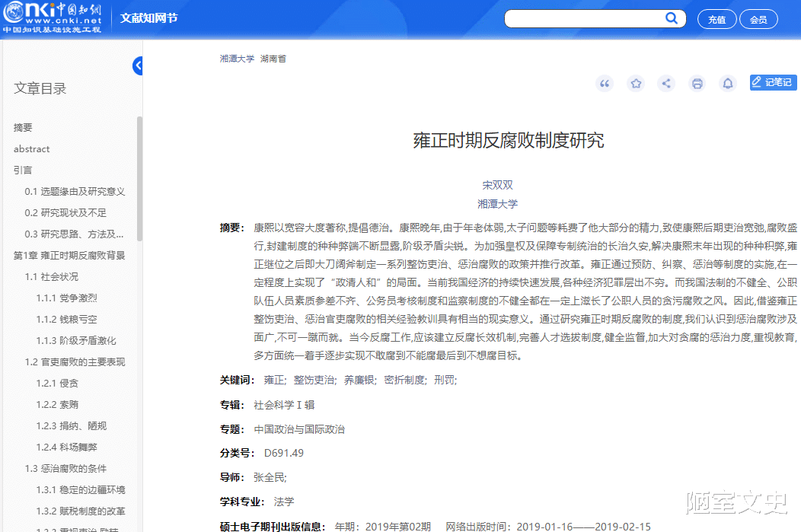801x532 pixels.
Task: Click 2019年第02期 issue text
Action: 398,527
